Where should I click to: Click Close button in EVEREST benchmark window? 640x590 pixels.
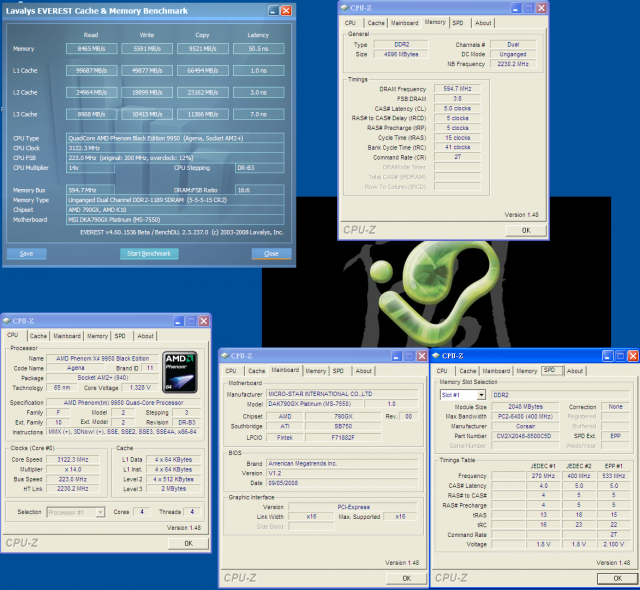point(271,254)
